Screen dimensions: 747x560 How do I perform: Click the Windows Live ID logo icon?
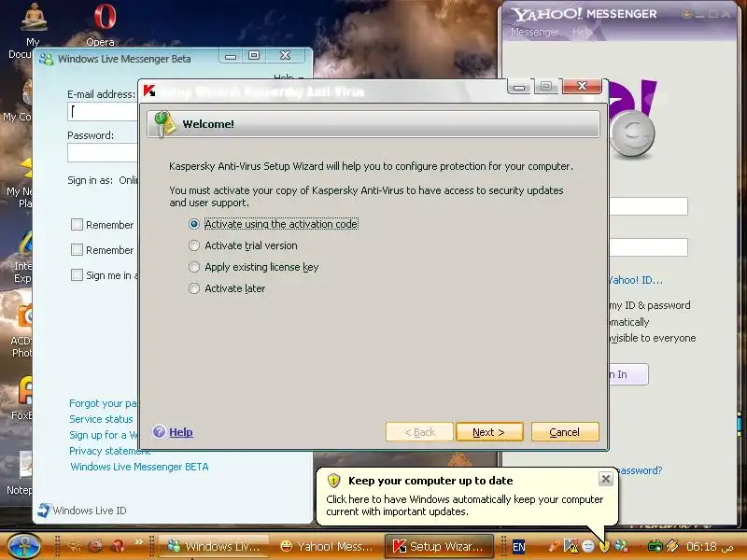click(44, 511)
